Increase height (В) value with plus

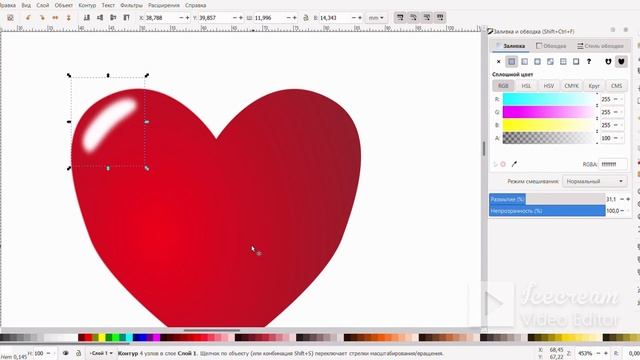[x=360, y=18]
